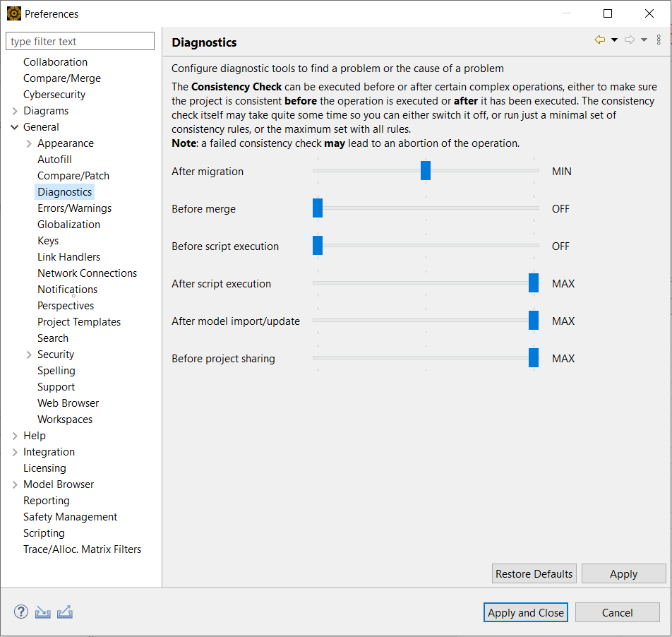Click the Preferences window app icon
This screenshot has width=672, height=637.
[x=13, y=13]
